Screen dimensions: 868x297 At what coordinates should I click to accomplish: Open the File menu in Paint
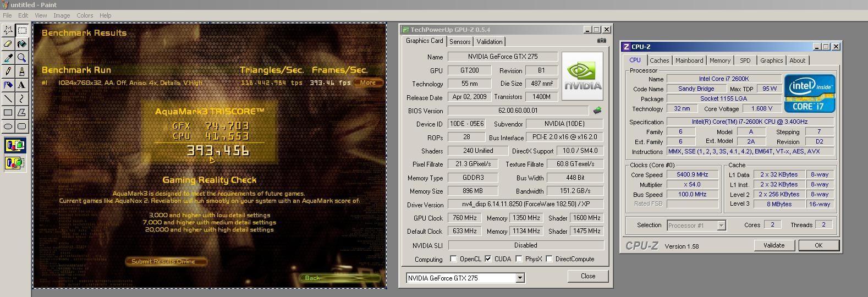[x=7, y=15]
